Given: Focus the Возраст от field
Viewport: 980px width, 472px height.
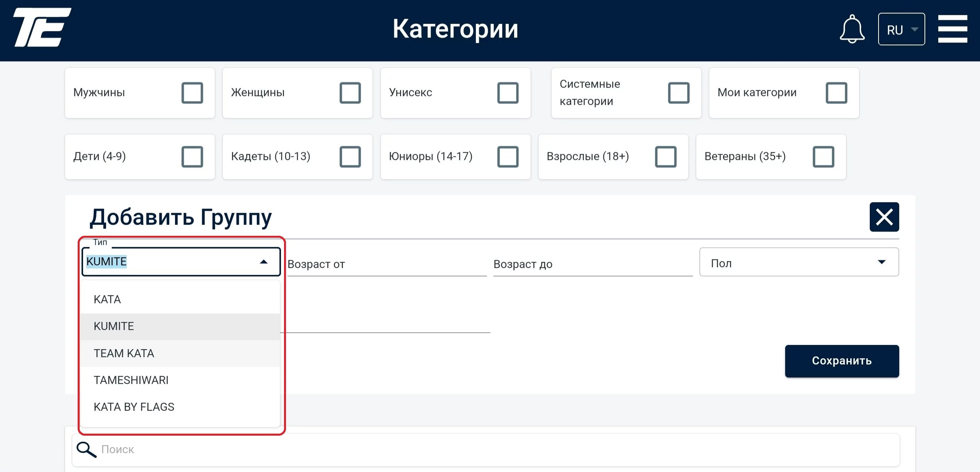Looking at the screenshot, I should point(387,264).
